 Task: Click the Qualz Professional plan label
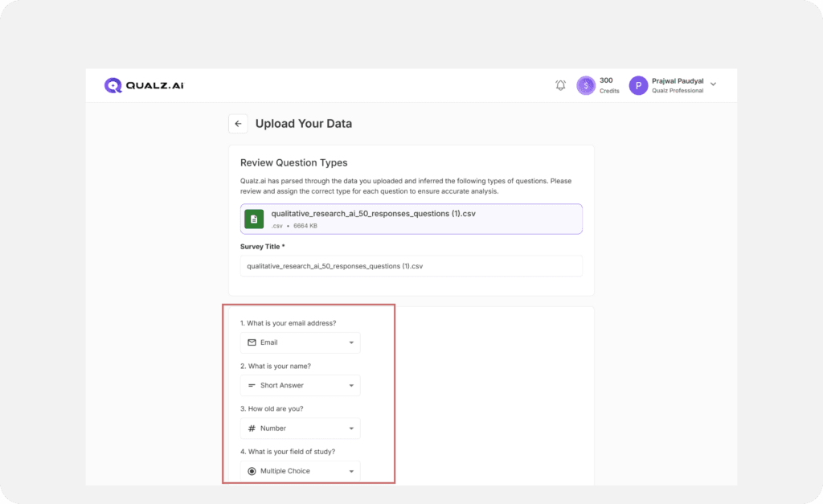[x=677, y=91]
